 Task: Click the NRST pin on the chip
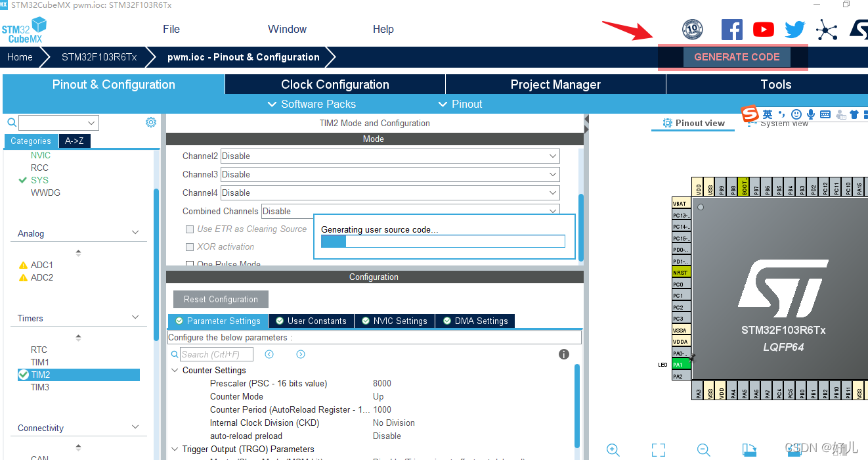click(681, 272)
